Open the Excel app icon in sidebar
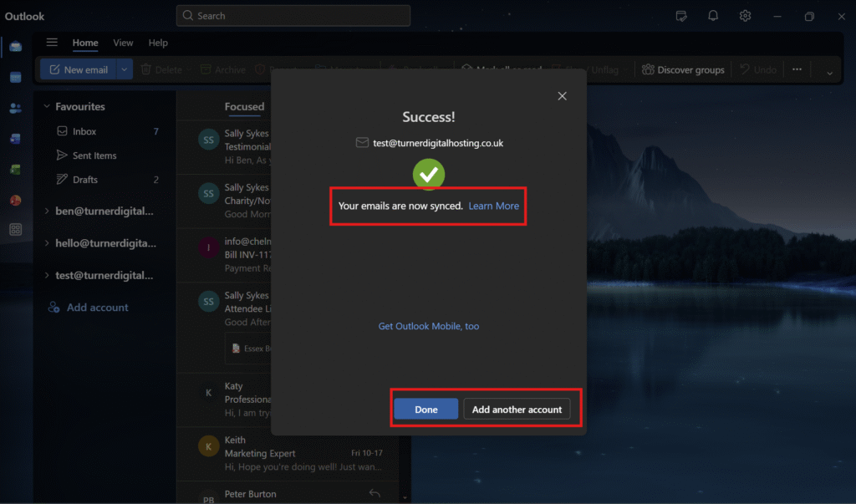This screenshot has width=856, height=504. point(15,170)
